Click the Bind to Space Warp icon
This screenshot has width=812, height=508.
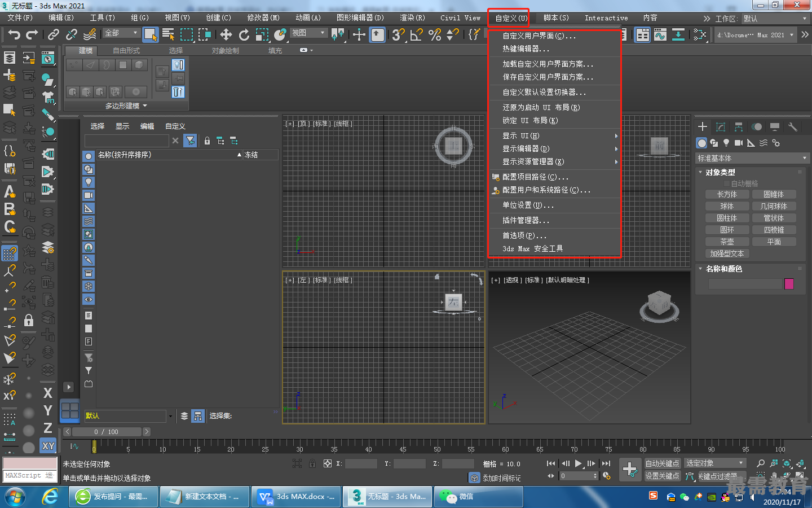click(90, 35)
